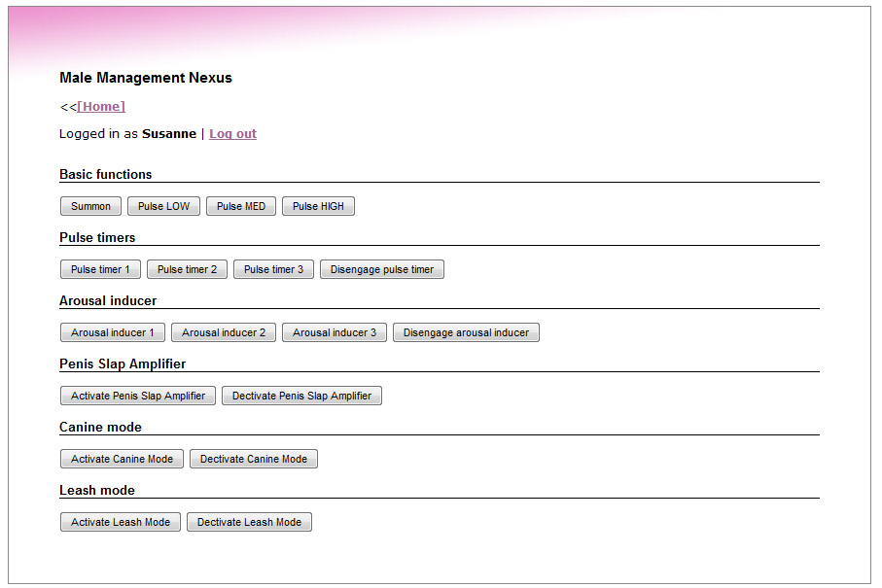Click the Summon button

pos(90,206)
